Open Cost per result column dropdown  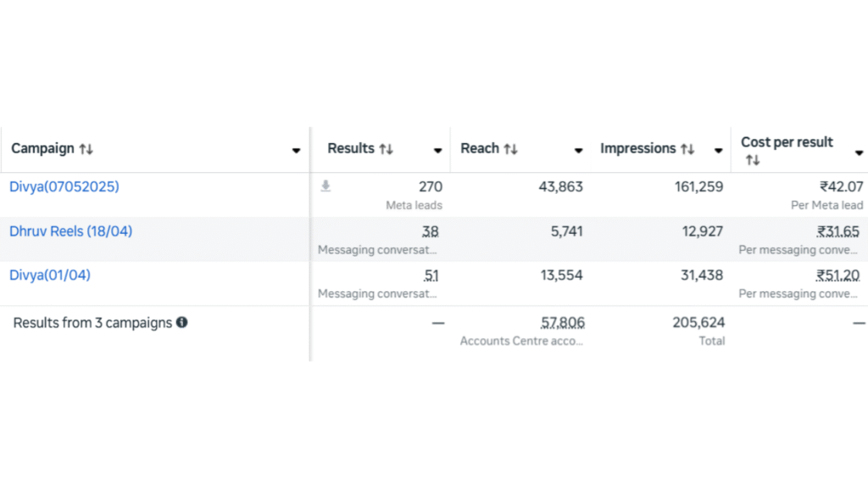(858, 152)
